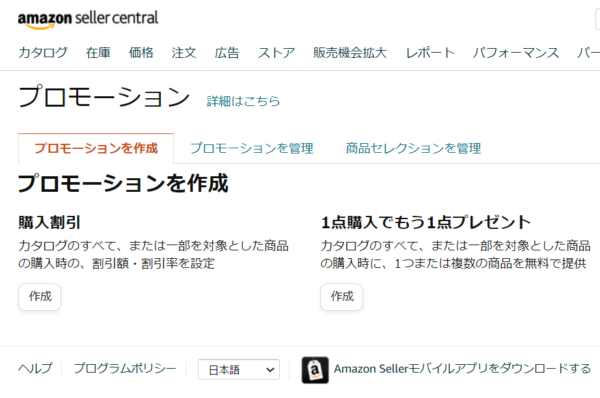Screen dimensions: 600x398
Task: Open the レポート menu
Action: click(x=430, y=52)
